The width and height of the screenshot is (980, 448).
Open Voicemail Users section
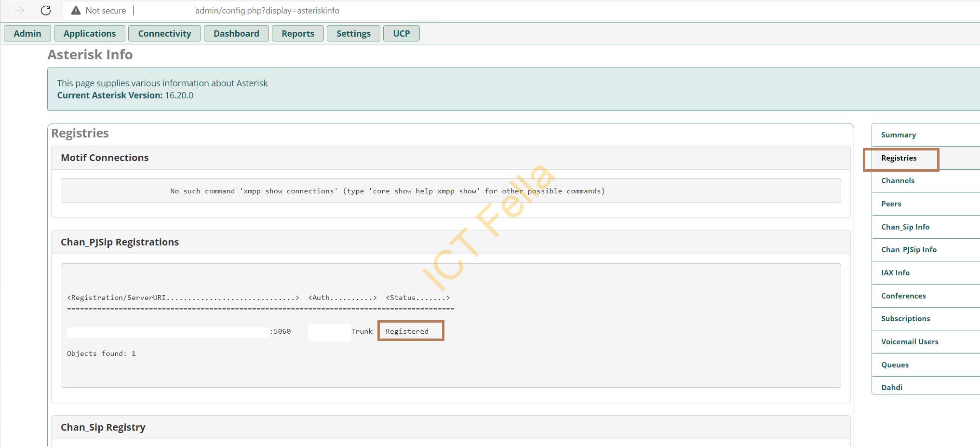926,342
